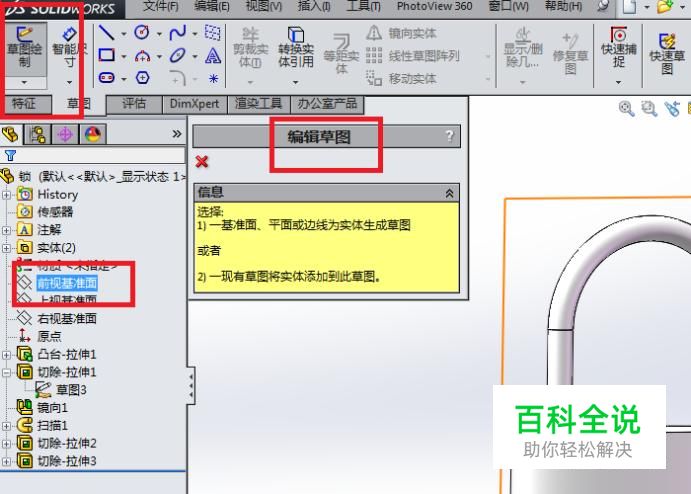Switch to the DimXpert tab

click(194, 104)
